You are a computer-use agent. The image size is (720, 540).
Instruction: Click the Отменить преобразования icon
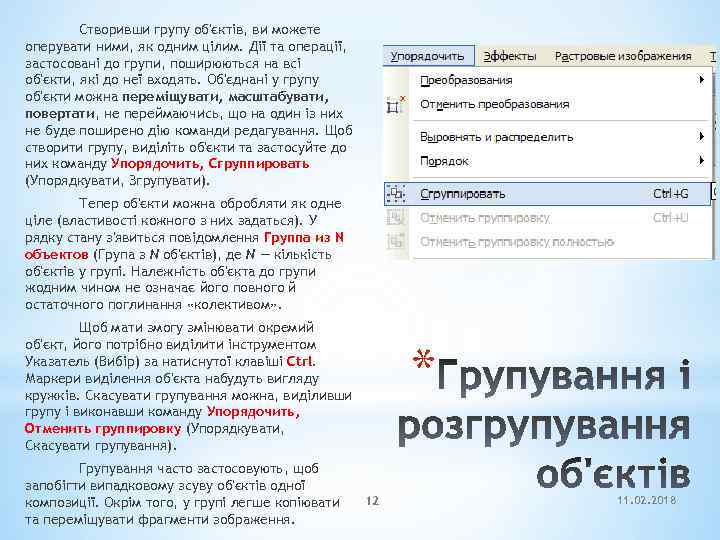(395, 106)
